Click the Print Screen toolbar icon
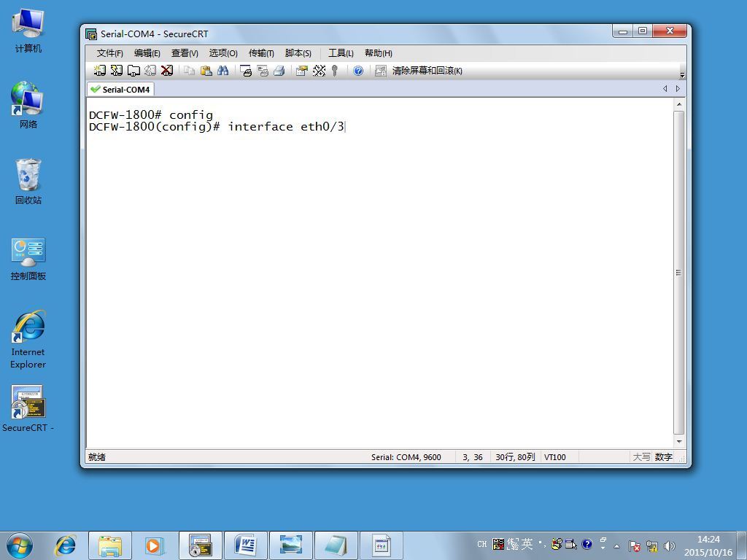This screenshot has width=747, height=560. [246, 71]
